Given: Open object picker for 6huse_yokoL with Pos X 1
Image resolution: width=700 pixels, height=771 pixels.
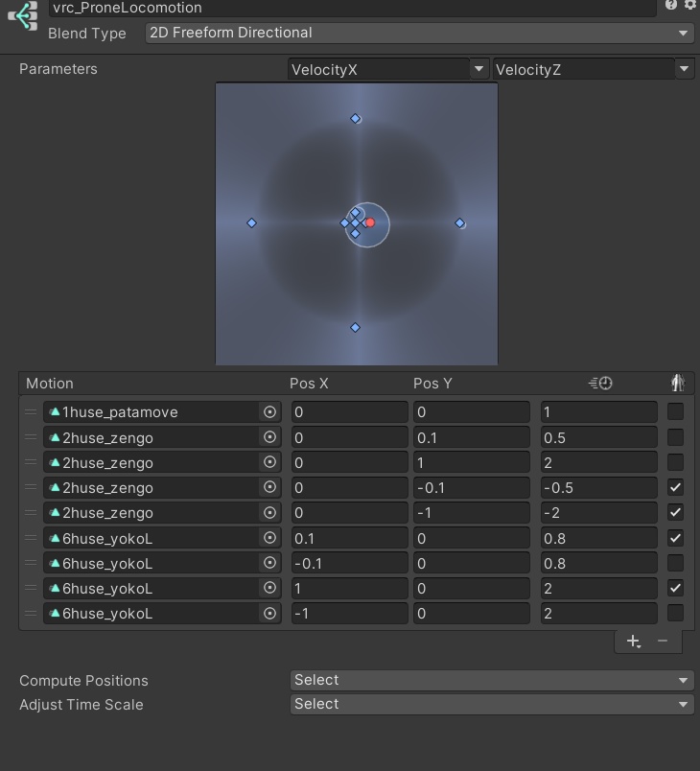Looking at the screenshot, I should point(269,588).
